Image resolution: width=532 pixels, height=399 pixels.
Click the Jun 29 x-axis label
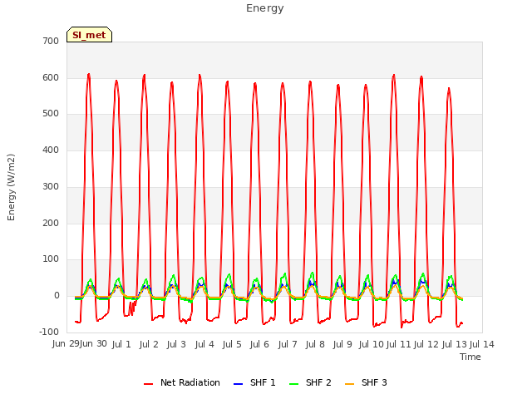click(66, 344)
